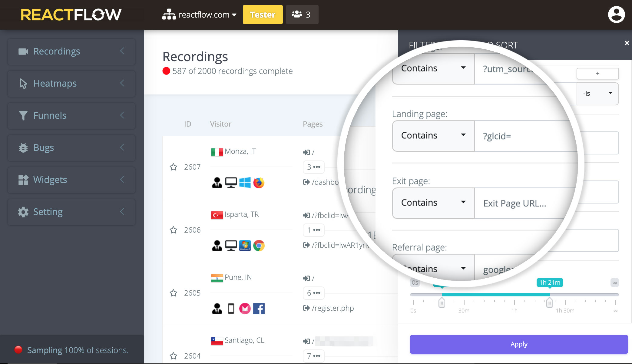Click the left duration slider handle
This screenshot has width=632, height=364.
pyautogui.click(x=442, y=302)
